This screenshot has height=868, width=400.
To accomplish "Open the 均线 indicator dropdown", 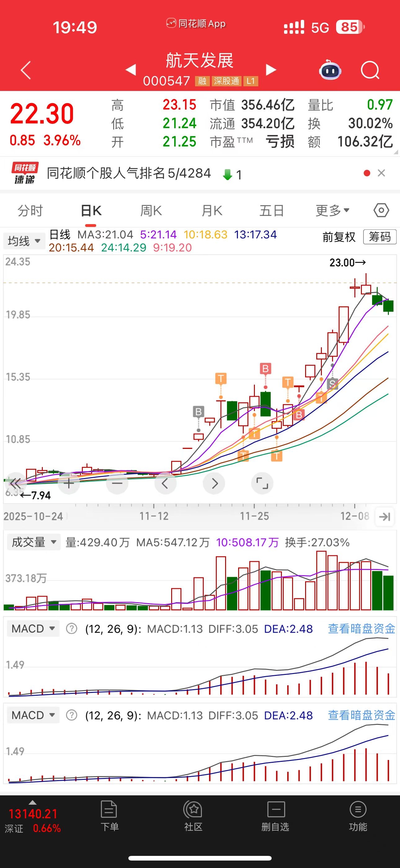I will pyautogui.click(x=24, y=241).
